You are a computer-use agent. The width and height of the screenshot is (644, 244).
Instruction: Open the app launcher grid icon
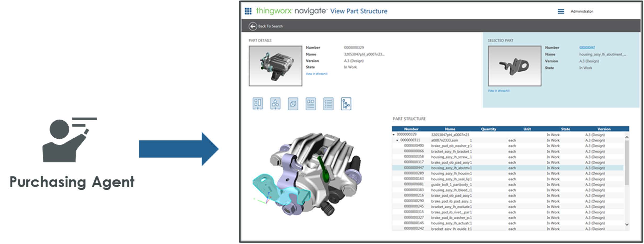(248, 11)
